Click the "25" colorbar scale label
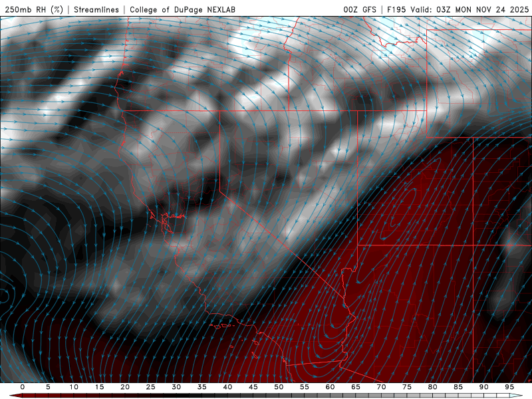 pyautogui.click(x=151, y=387)
